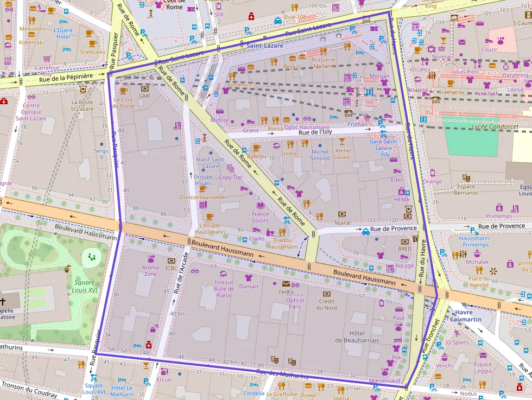Click the taxi icon on Rue de Provence
This screenshot has height=400, width=532.
click(x=366, y=232)
